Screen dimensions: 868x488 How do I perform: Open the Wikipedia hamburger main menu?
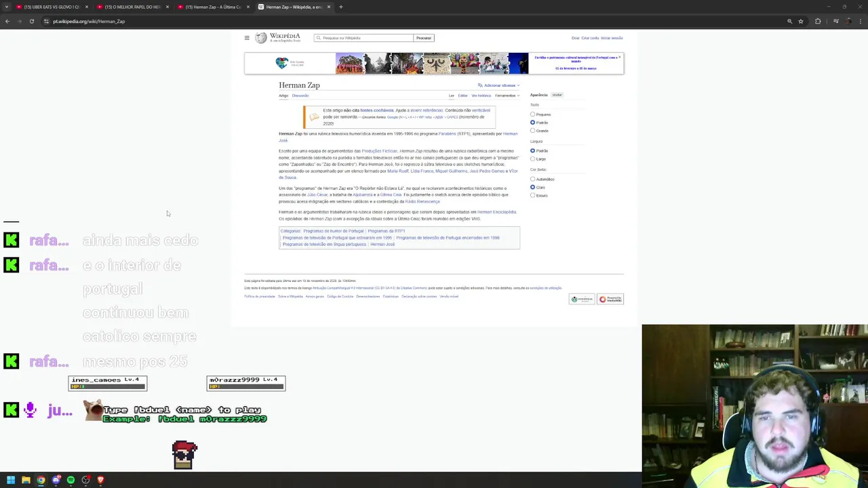click(x=247, y=38)
